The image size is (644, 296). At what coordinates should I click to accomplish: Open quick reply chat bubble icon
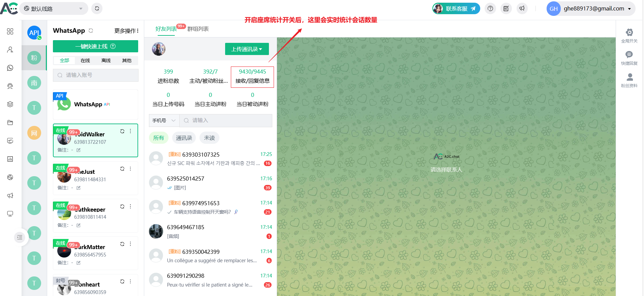pyautogui.click(x=629, y=55)
